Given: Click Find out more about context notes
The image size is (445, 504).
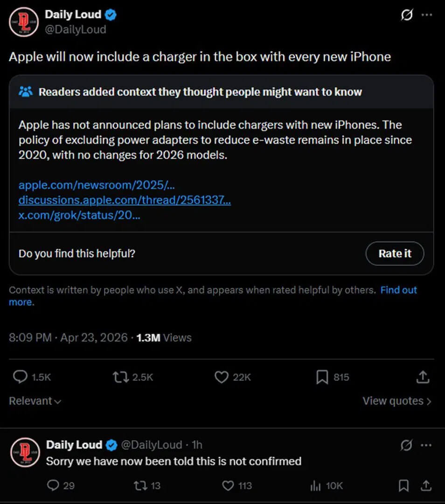Looking at the screenshot, I should (398, 290).
